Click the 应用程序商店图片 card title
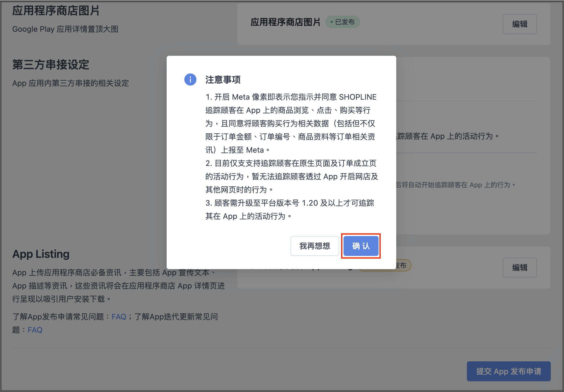Screen dimensions: 564x392 pyautogui.click(x=285, y=22)
